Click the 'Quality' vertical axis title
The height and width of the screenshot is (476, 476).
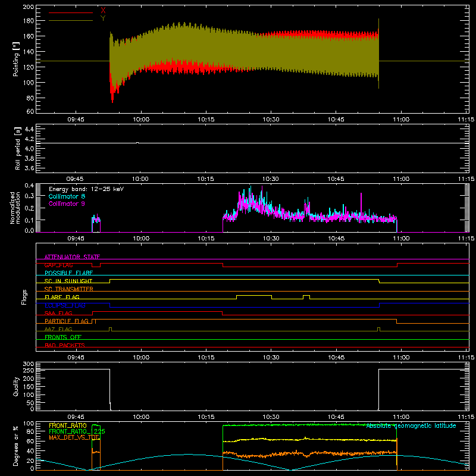point(16,386)
